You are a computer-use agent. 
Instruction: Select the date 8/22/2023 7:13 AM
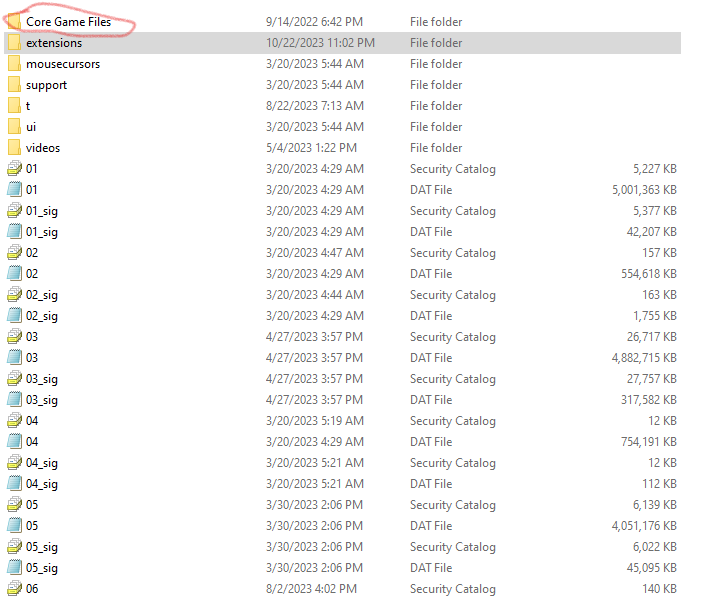tap(314, 106)
